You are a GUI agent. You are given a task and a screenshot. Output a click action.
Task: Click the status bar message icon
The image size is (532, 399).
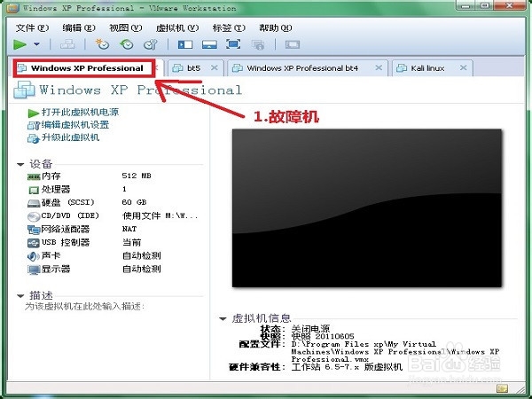pyautogui.click(x=502, y=388)
